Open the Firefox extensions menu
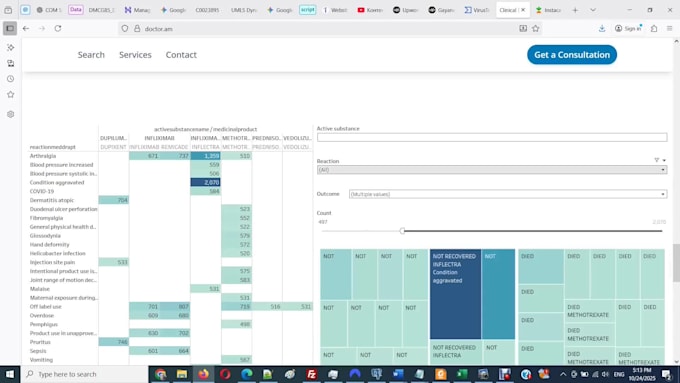The image size is (680, 383). click(x=654, y=29)
